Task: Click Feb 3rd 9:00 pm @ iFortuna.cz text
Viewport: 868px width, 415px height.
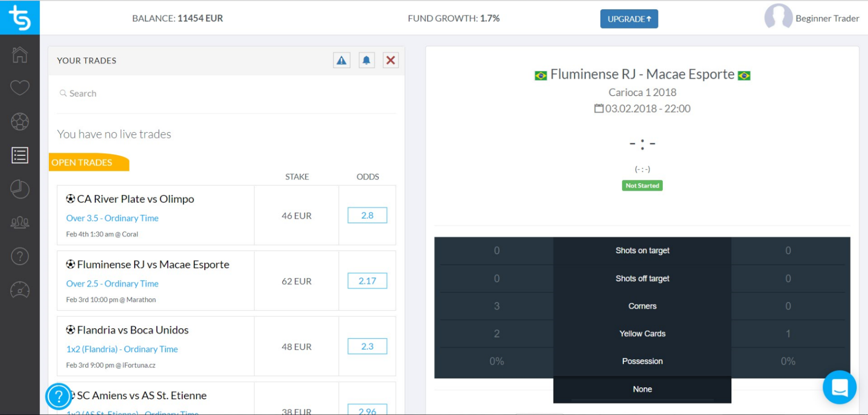Action: (x=111, y=365)
